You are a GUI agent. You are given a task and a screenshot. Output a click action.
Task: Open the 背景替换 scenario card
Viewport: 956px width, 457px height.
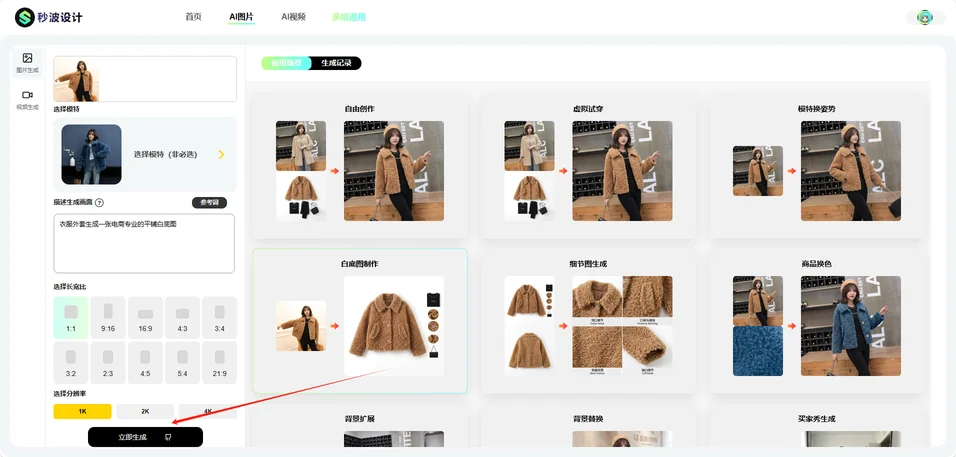click(588, 427)
